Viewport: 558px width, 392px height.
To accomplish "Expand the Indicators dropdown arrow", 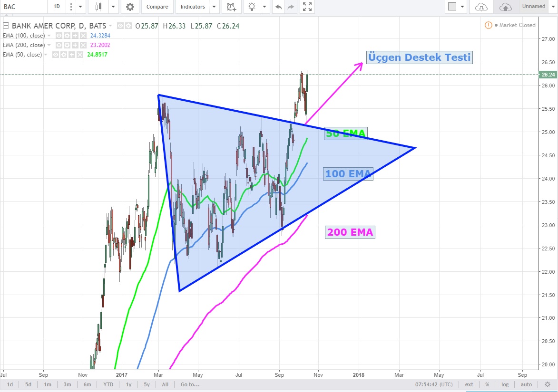I will click(x=214, y=7).
